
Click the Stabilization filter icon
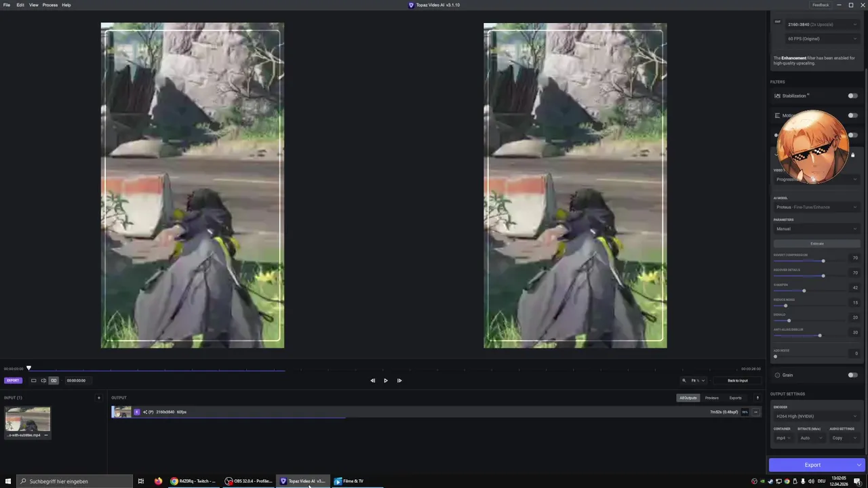pyautogui.click(x=777, y=96)
